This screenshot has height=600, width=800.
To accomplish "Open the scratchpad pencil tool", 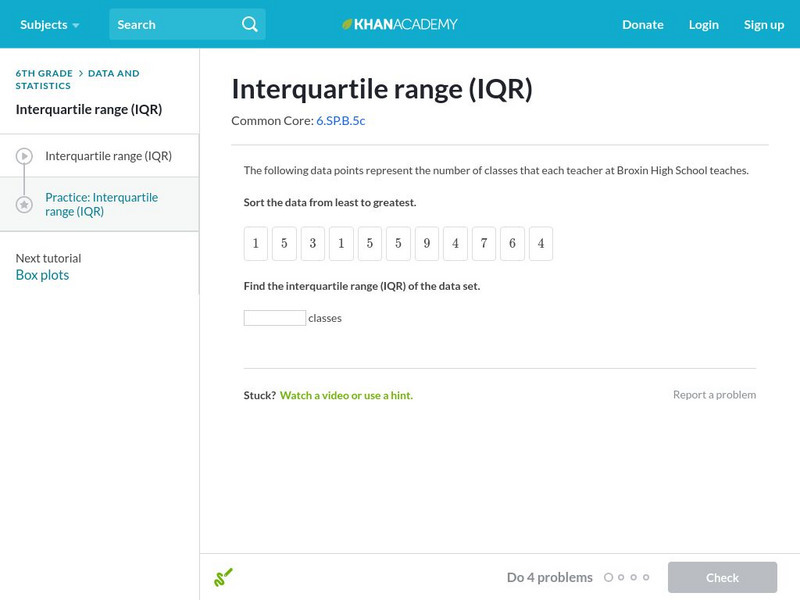I will point(223,577).
